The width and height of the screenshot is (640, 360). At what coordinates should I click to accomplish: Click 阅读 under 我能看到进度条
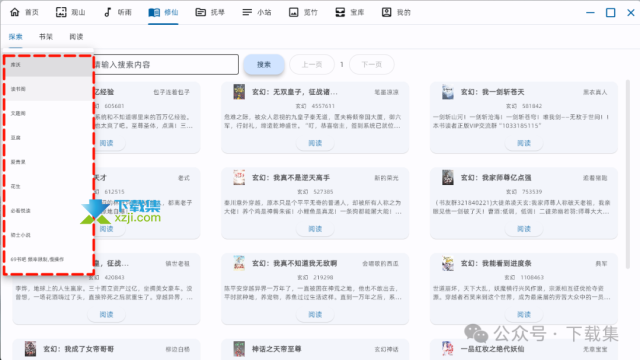pos(524,314)
